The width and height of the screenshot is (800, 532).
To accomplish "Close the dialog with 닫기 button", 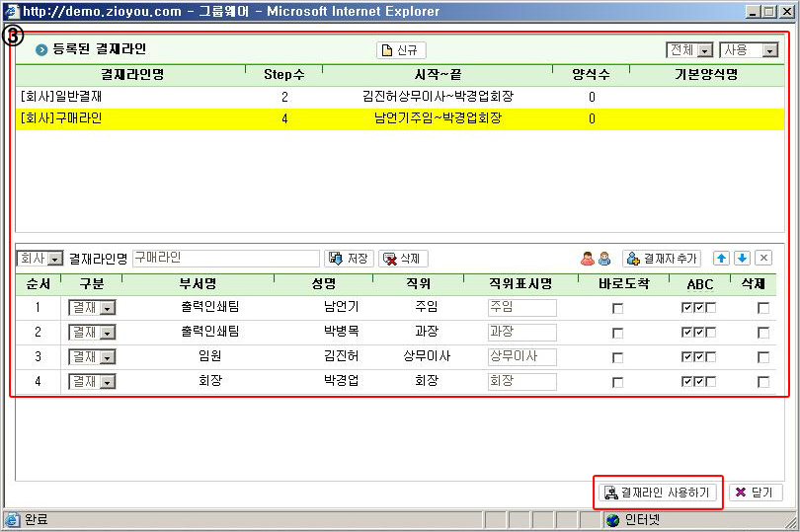I will pyautogui.click(x=756, y=493).
